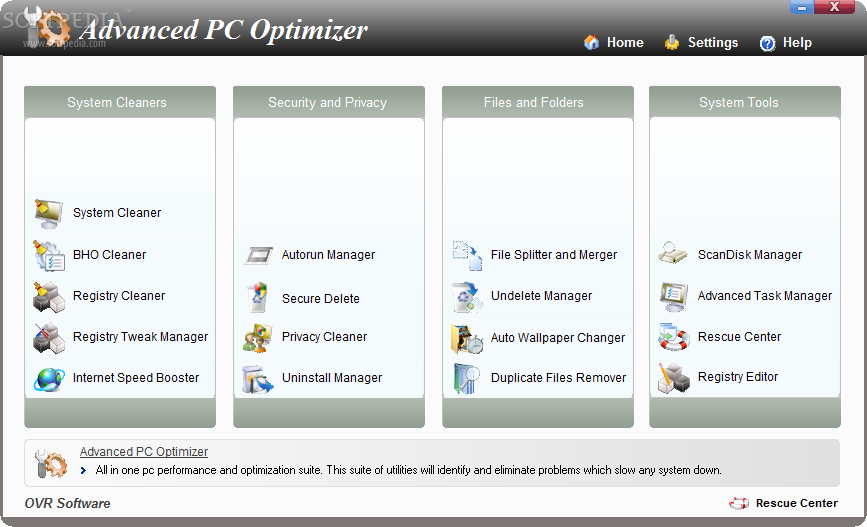The image size is (867, 527).
Task: Click the Duplicate Files Remover icon
Action: [x=466, y=379]
